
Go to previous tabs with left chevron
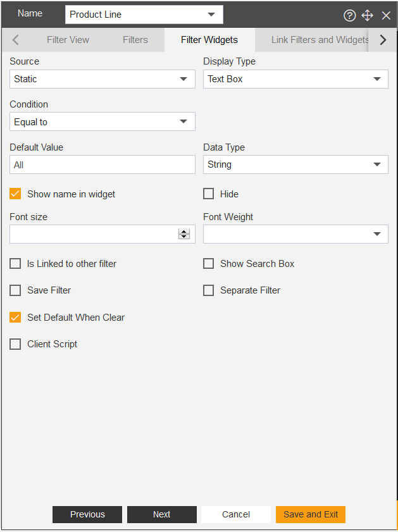[15, 40]
